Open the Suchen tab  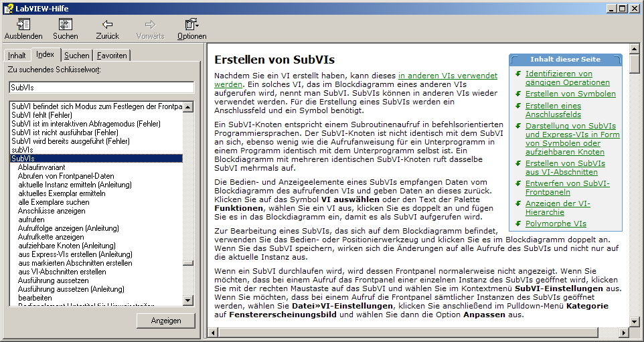[77, 55]
